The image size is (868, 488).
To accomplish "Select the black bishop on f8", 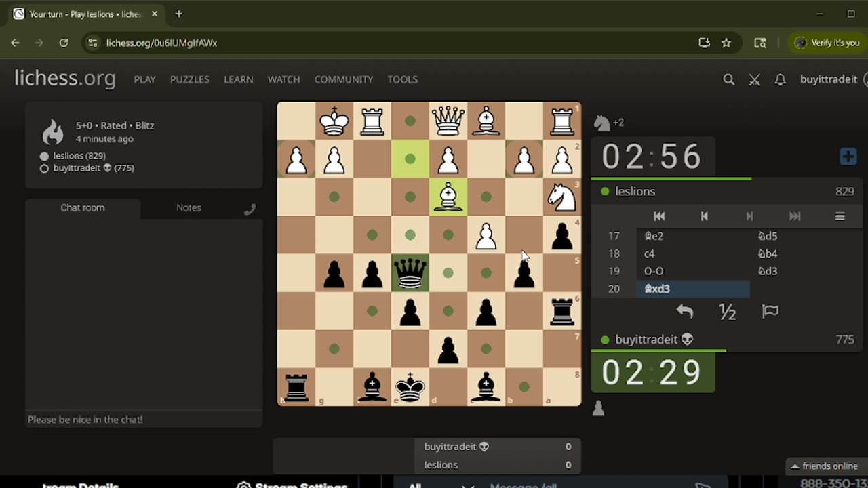I will coord(372,387).
